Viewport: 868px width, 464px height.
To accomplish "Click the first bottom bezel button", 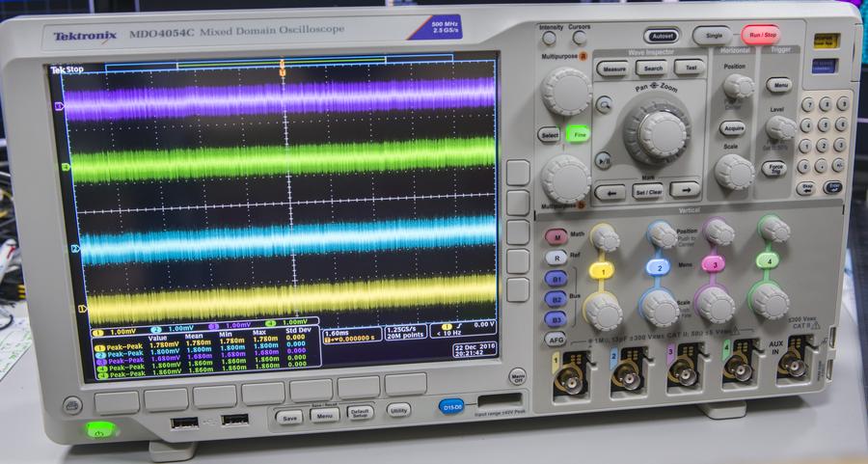I will click(x=117, y=402).
